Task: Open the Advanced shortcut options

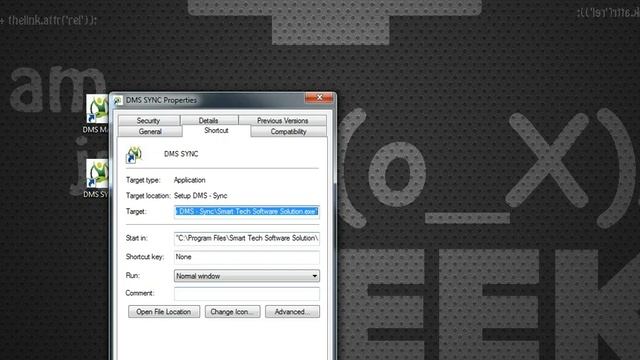Action: [292, 312]
